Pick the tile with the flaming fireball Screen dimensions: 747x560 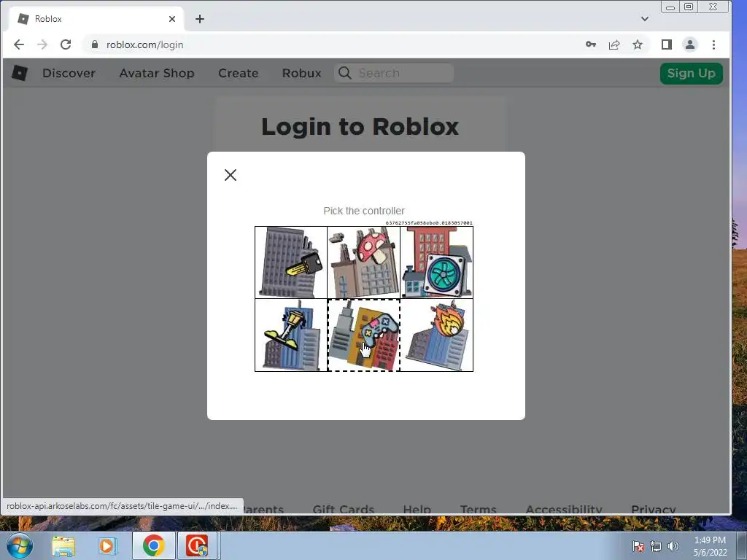437,335
